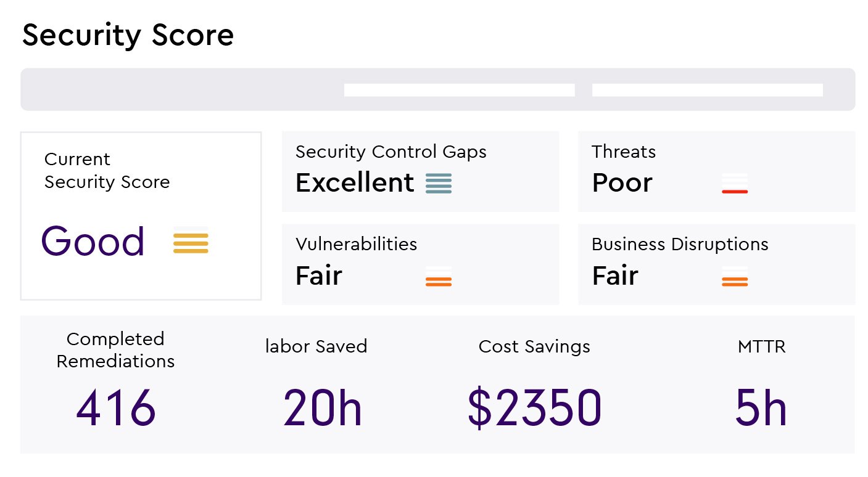The width and height of the screenshot is (868, 477).
Task: Open the Business Disruptions tile label
Action: point(680,245)
